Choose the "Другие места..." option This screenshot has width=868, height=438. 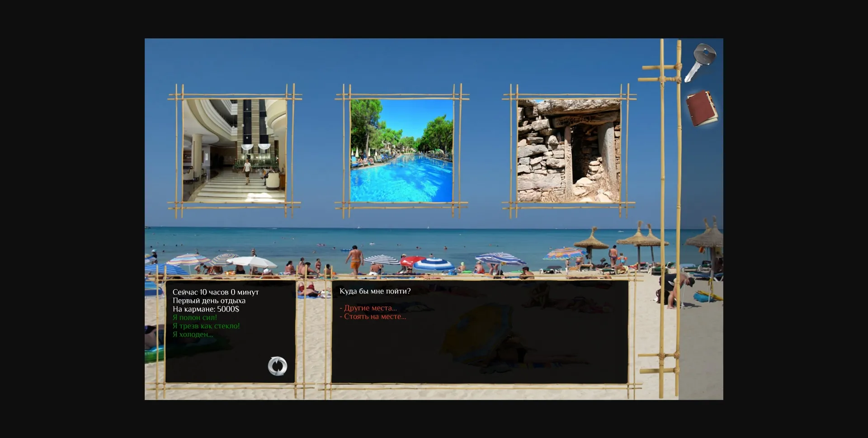[368, 308]
